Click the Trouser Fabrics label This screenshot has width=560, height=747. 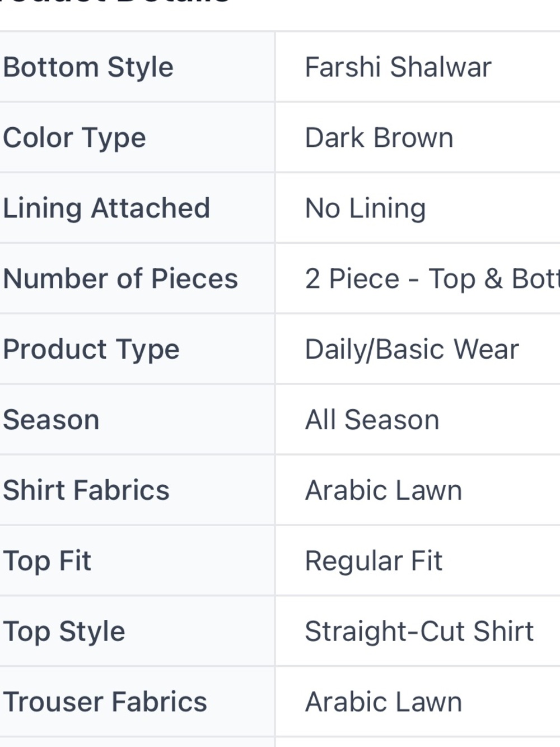(x=105, y=702)
